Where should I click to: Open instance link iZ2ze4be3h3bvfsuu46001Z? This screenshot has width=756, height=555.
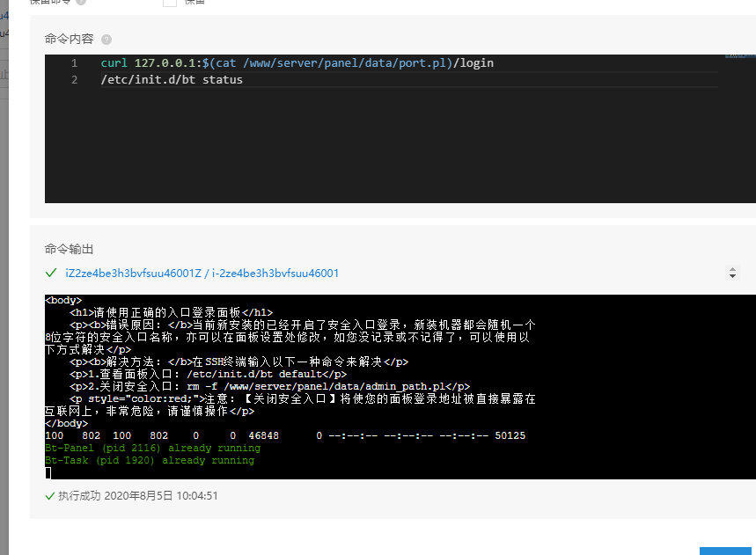202,274
